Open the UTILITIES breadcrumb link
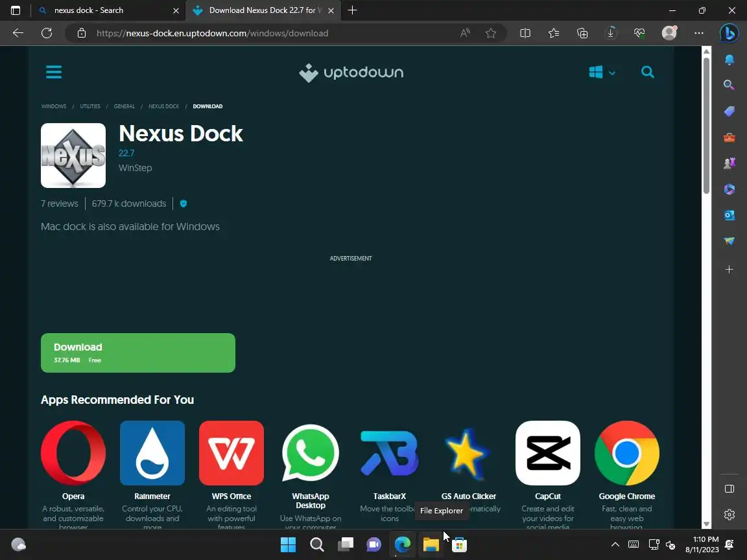The height and width of the screenshot is (560, 747). point(90,106)
